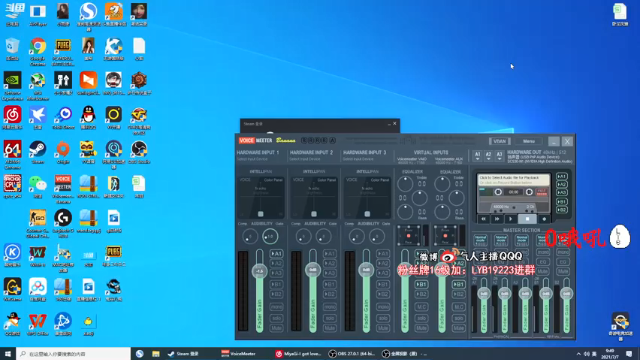640x360 pixels.
Task: Select Normal mode button on first master bus
Action: (x=480, y=240)
